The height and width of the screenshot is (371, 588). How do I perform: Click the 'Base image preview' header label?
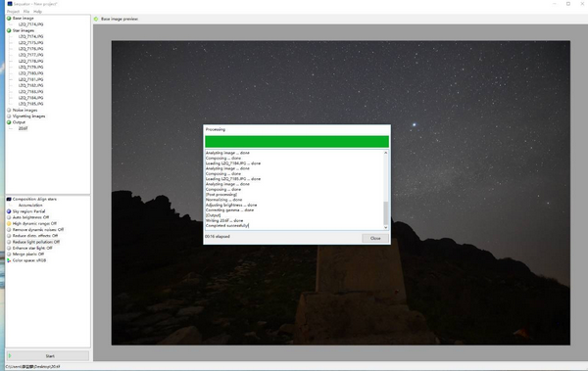click(120, 19)
